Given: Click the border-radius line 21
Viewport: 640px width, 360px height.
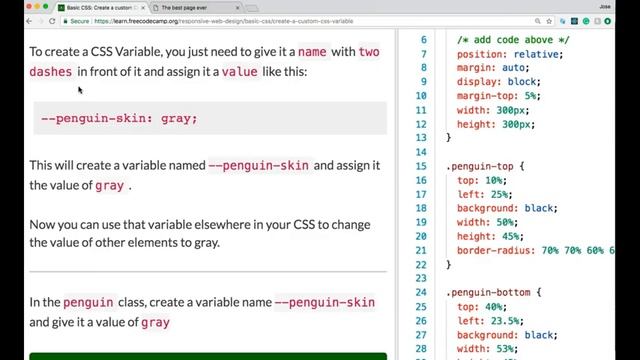Looking at the screenshot, I should coord(536,250).
